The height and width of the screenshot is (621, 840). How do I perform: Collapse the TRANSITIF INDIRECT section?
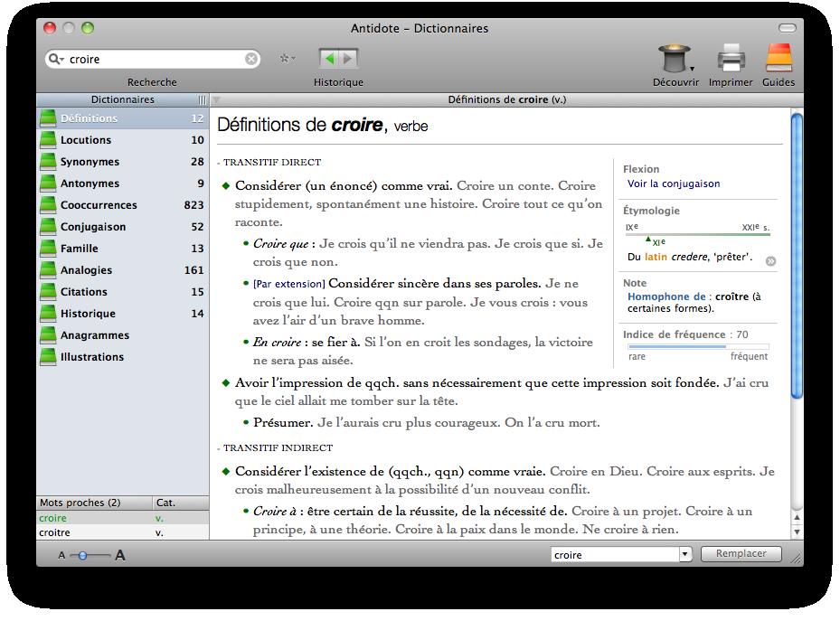[x=219, y=448]
